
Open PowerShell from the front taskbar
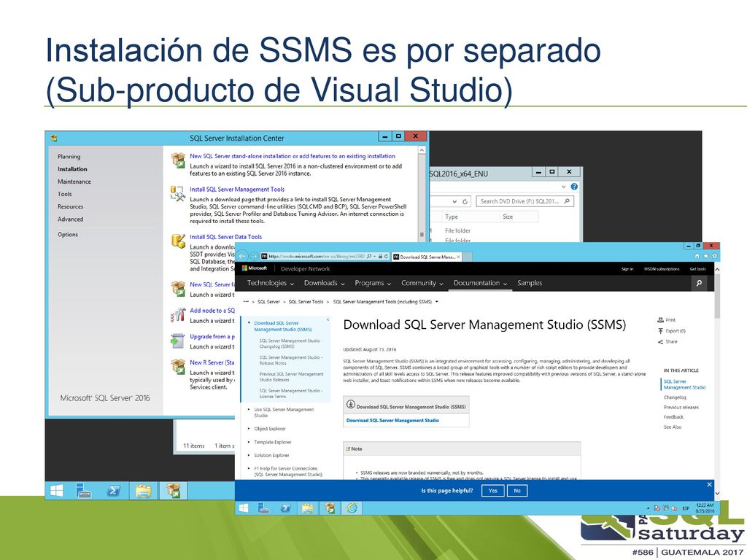[x=285, y=508]
